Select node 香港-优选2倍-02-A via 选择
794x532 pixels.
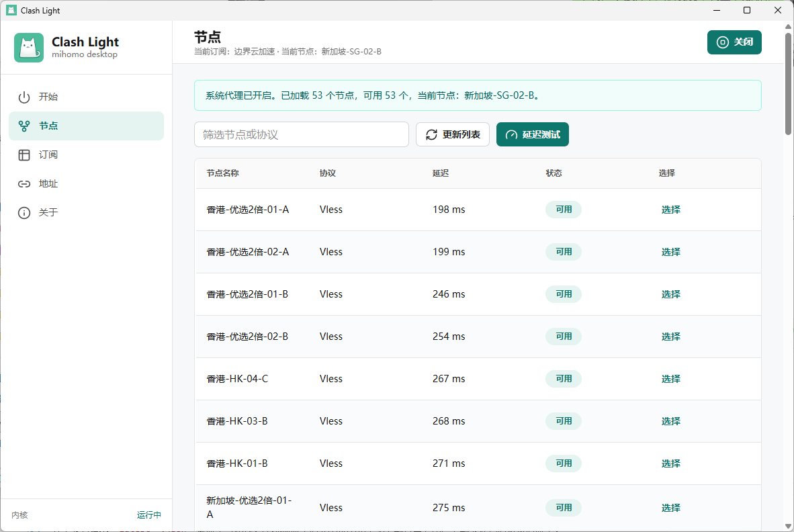point(670,252)
